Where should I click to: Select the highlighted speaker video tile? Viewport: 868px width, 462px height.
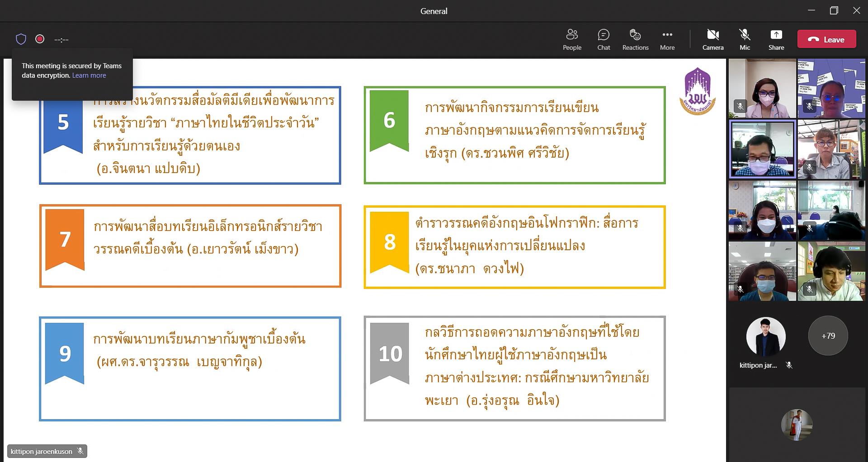coord(763,149)
